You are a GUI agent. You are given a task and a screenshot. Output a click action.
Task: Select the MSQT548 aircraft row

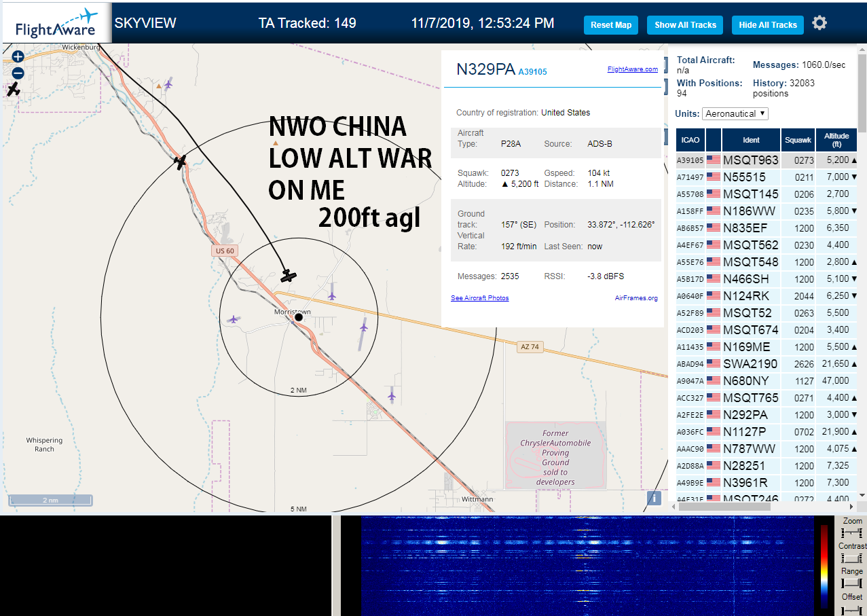(767, 262)
